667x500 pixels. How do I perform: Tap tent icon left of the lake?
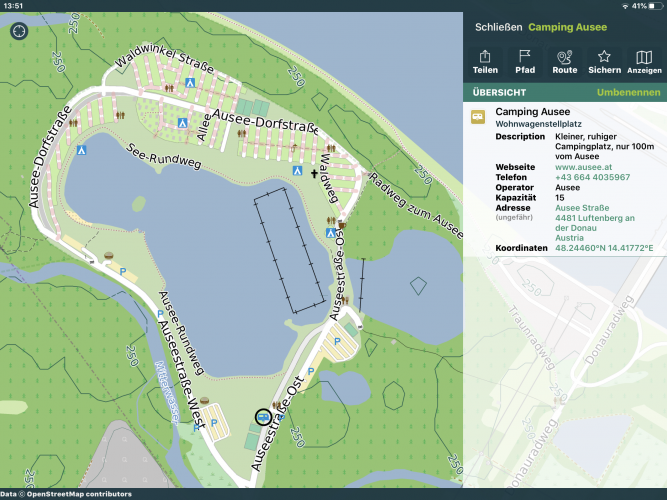82,150
